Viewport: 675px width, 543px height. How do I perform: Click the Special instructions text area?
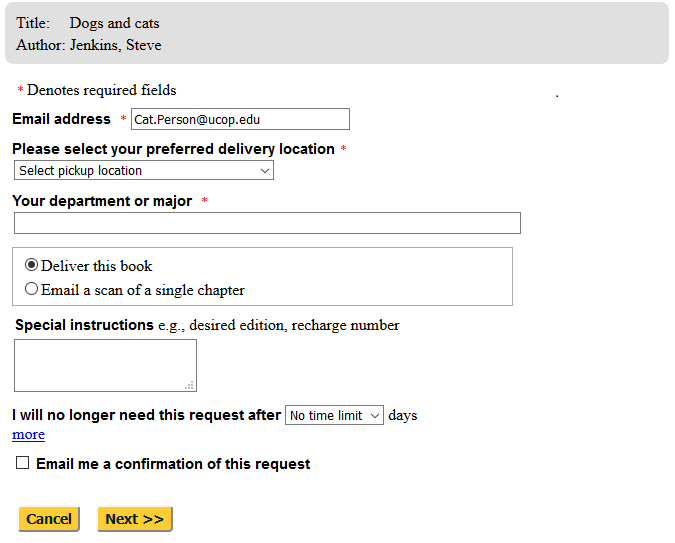105,366
